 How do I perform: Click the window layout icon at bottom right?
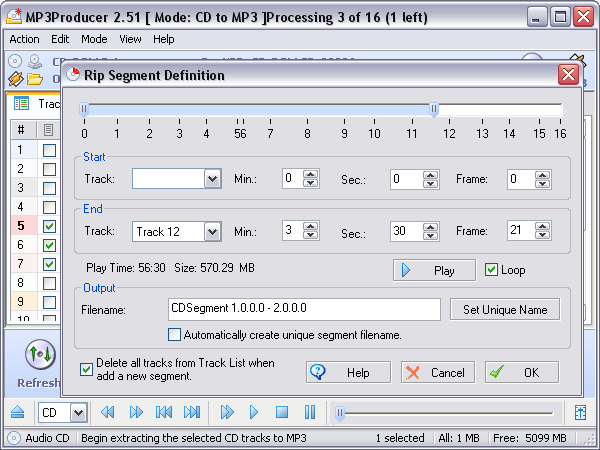pyautogui.click(x=580, y=412)
